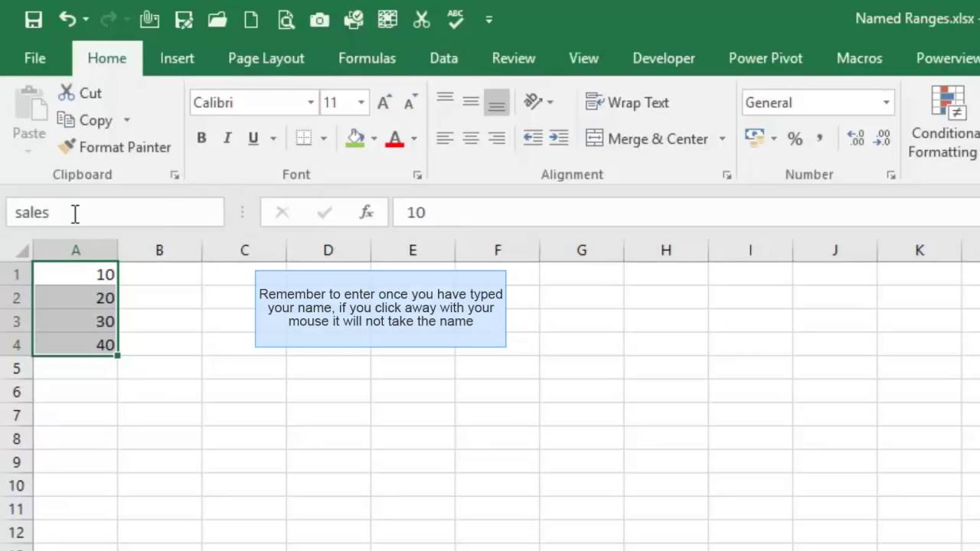Image resolution: width=980 pixels, height=551 pixels.
Task: Click Increase Decimal icon
Action: [856, 139]
